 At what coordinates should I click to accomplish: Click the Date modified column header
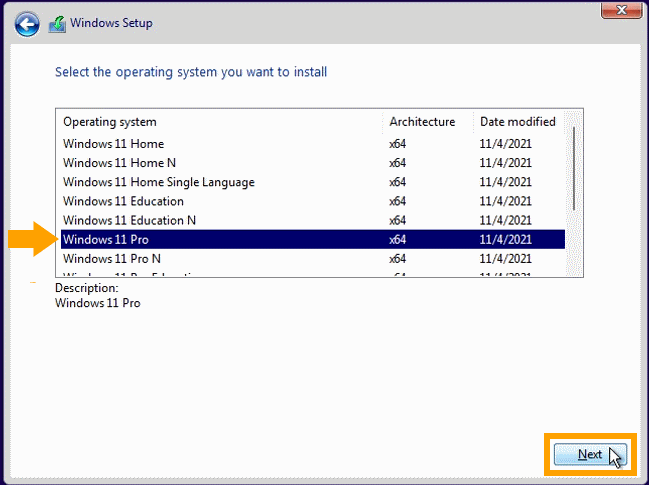click(x=519, y=122)
